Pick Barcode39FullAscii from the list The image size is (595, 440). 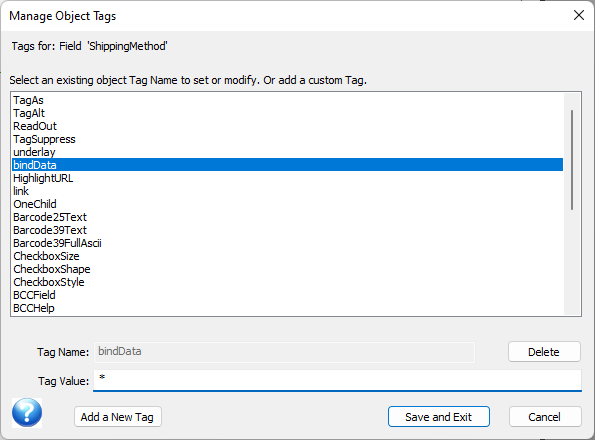(x=287, y=243)
